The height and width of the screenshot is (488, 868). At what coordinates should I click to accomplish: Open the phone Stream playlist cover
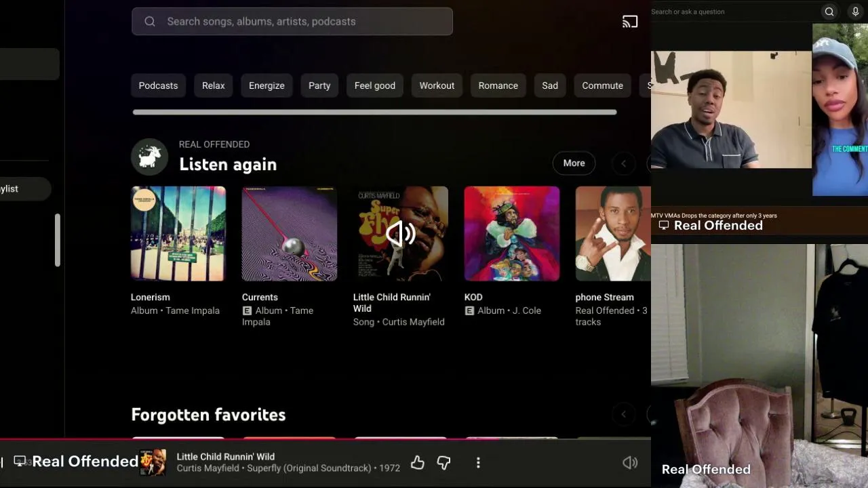pyautogui.click(x=613, y=234)
